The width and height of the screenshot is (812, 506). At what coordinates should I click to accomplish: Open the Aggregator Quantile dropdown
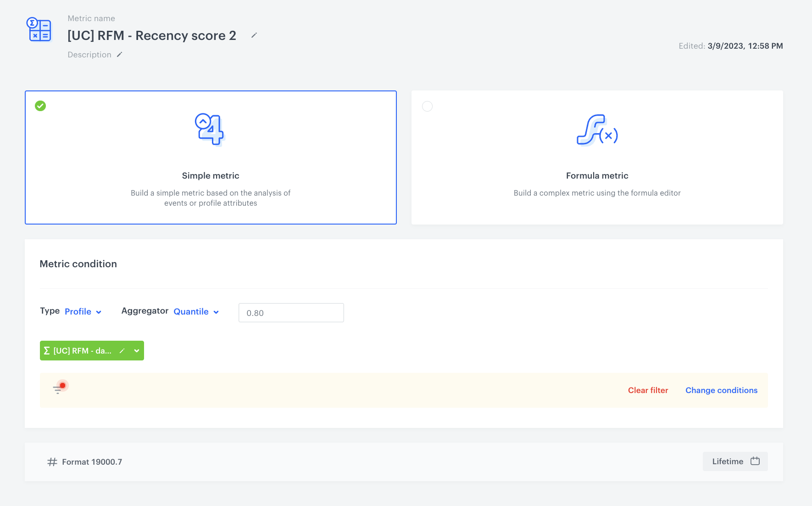point(196,312)
